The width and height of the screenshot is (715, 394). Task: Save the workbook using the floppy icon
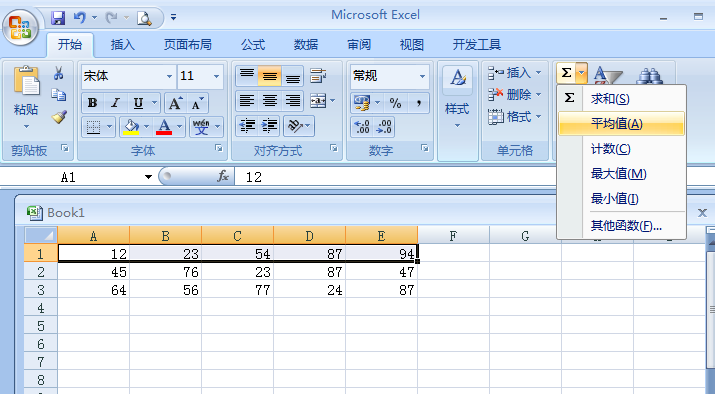coord(58,18)
